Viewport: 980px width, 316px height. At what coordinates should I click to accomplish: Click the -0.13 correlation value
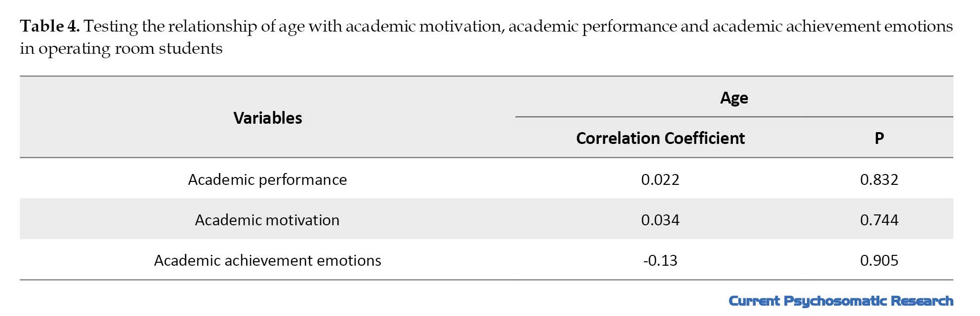click(x=660, y=260)
